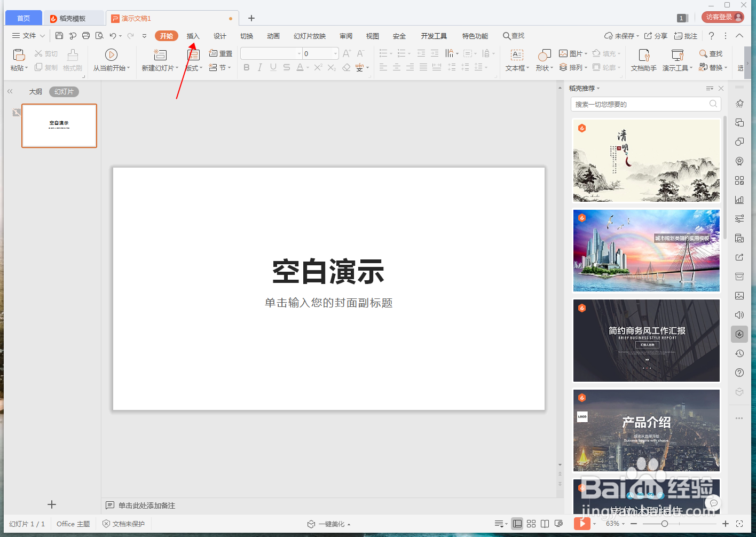The image size is (756, 537).
Task: Toggle bold formatting on selected text
Action: (246, 67)
